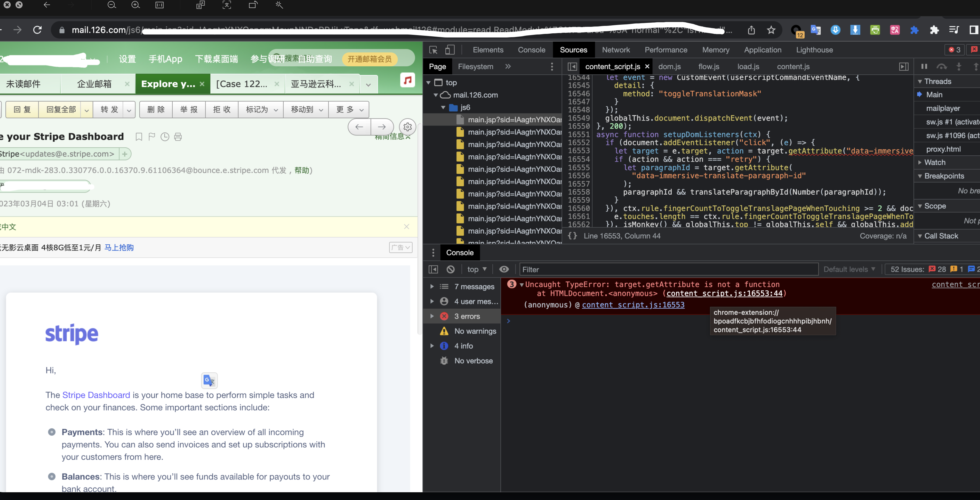Expand the 3 errors group in Console
The image size is (980, 500).
point(432,316)
